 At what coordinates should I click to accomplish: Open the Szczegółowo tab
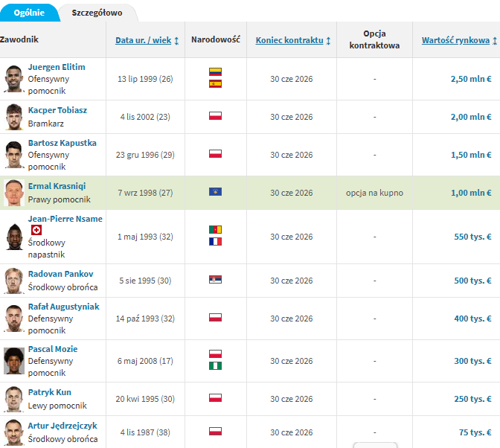tap(97, 13)
